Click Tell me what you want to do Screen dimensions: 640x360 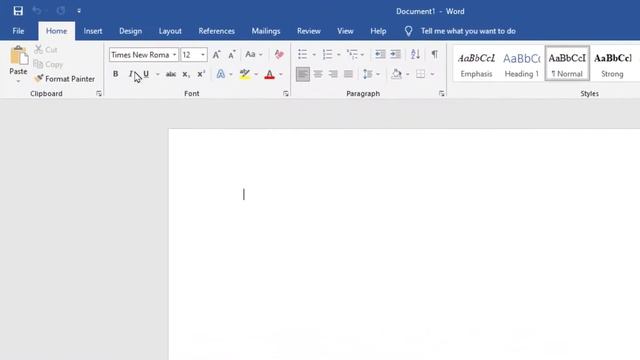[468, 31]
